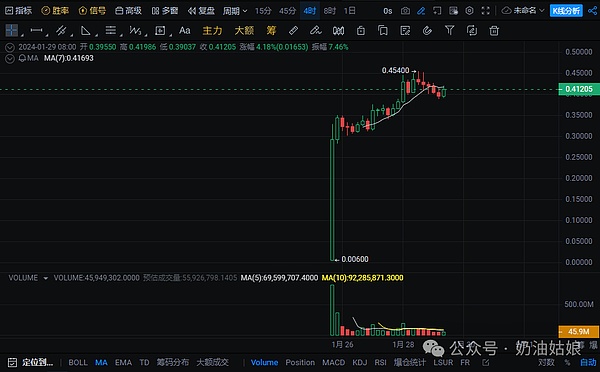Toggle 大额成交 large trades indicator
Screen dimensions: 600x372
212,362
